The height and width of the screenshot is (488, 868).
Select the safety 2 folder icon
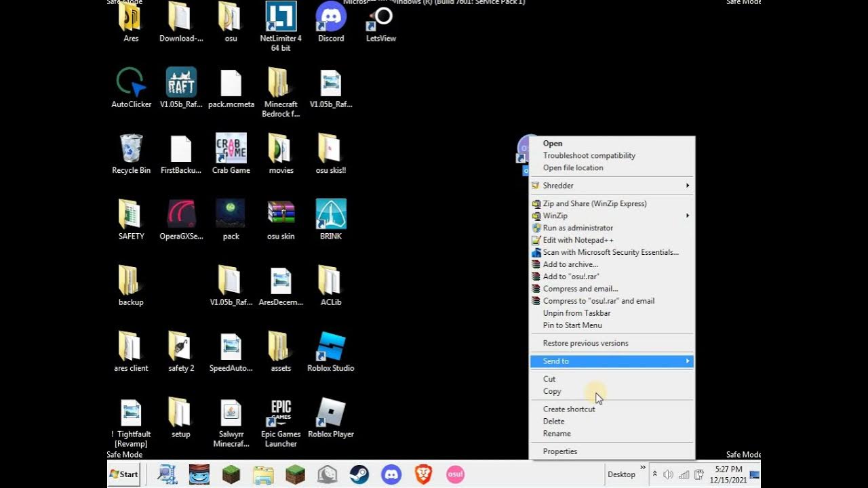click(181, 352)
